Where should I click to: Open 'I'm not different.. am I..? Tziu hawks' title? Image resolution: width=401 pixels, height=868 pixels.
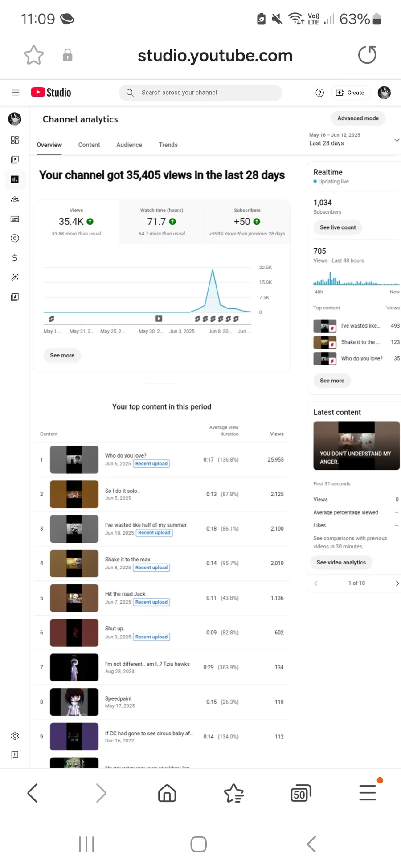pos(147,664)
